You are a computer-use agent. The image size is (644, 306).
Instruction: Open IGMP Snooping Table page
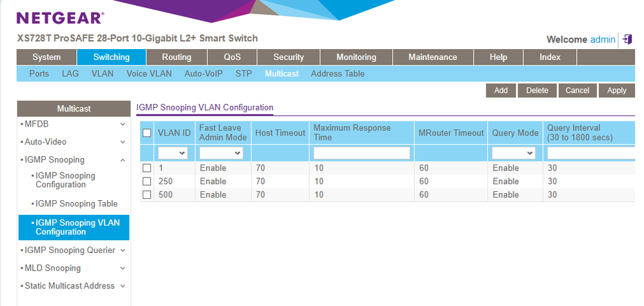tap(76, 204)
